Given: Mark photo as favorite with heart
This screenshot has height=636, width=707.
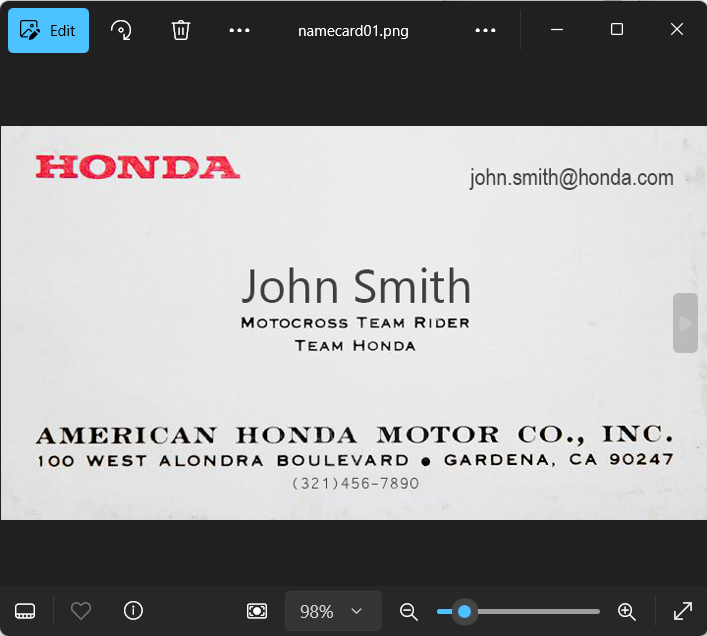Looking at the screenshot, I should [81, 611].
